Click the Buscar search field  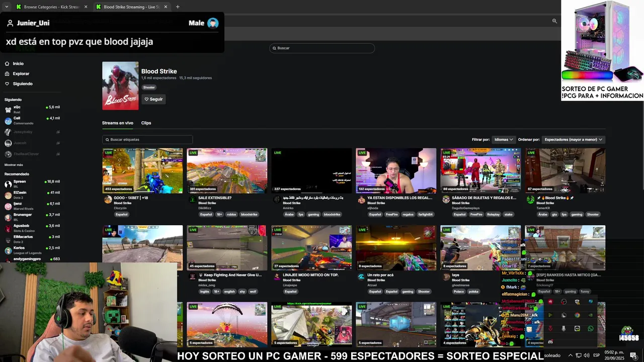322,48
